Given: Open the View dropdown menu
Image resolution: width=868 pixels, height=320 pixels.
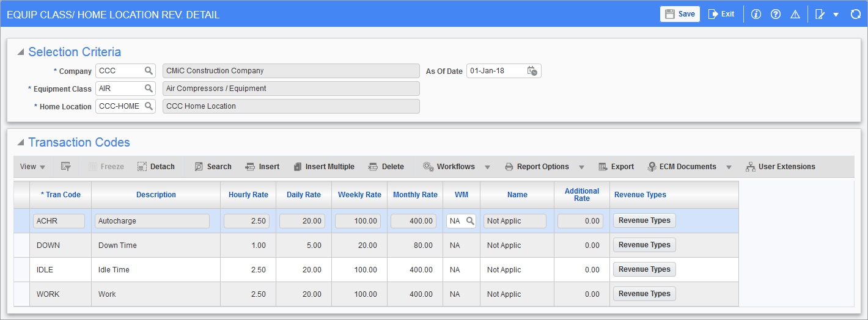Looking at the screenshot, I should (x=32, y=167).
